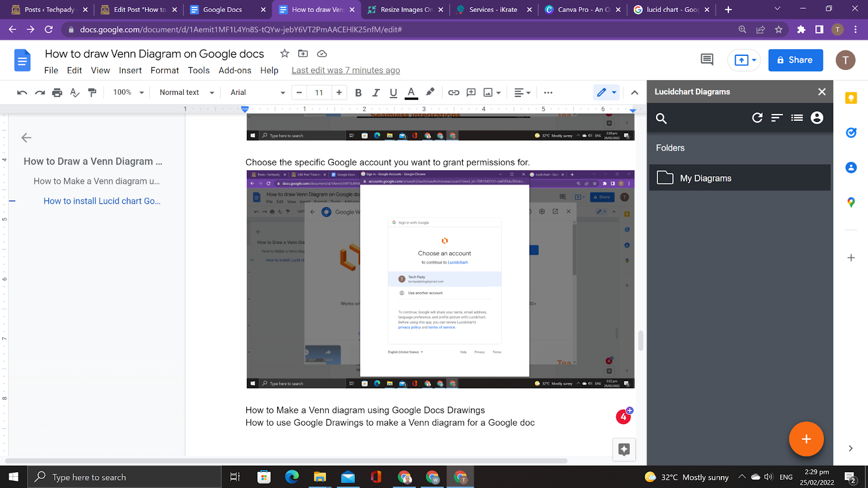Open the insert image dropdown
The image size is (868, 488).
[492, 93]
